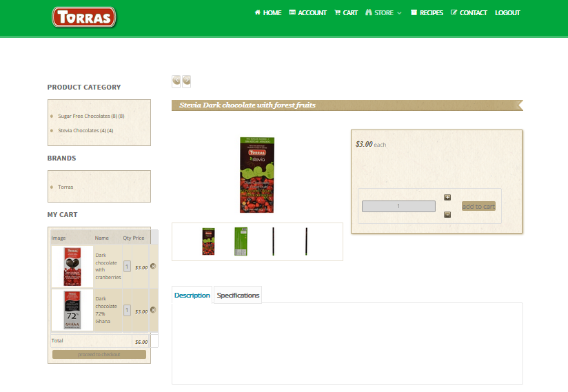Increase quantity with plus icon
Screen dimensions: 568x392
(x=447, y=197)
